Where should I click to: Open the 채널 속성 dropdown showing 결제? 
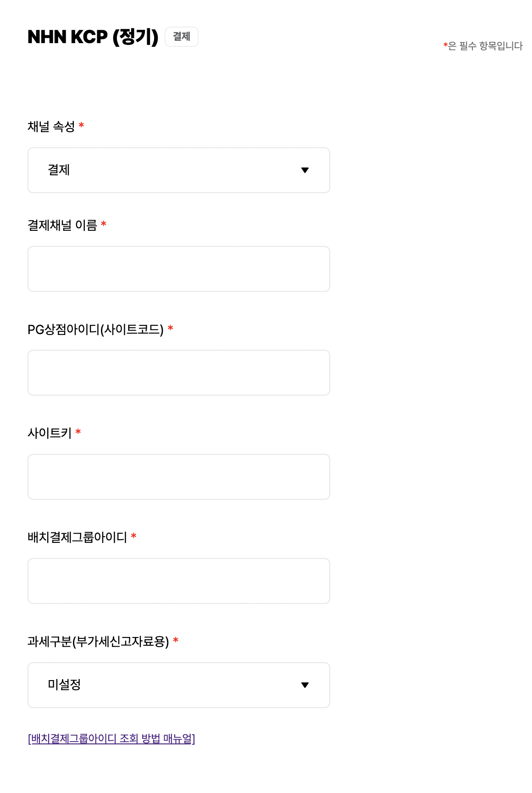(x=179, y=170)
